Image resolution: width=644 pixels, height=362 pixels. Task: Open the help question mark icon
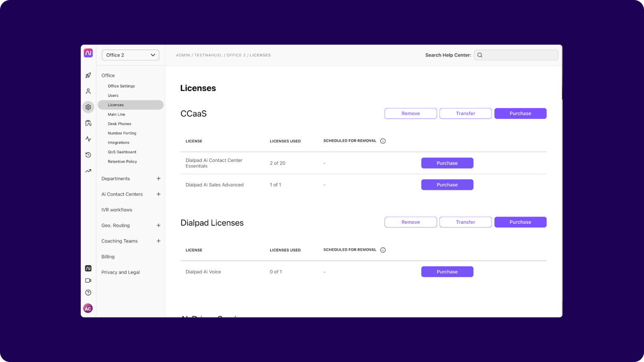[x=88, y=292]
